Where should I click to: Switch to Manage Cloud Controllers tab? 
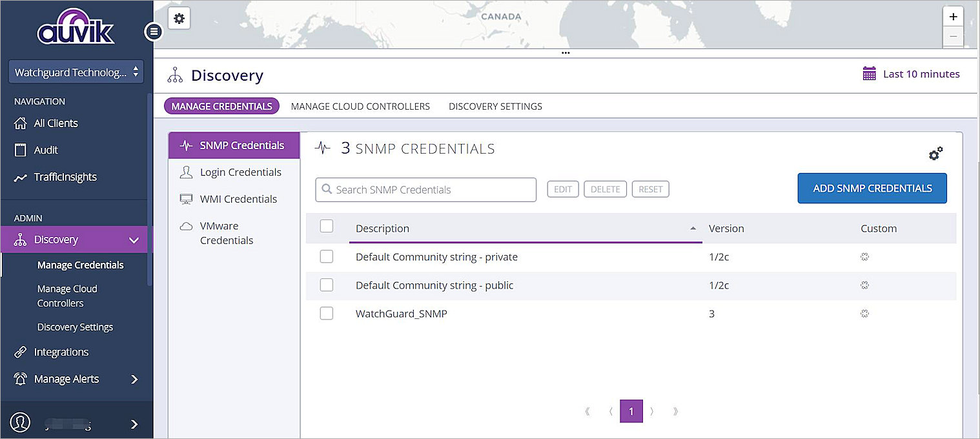(x=360, y=107)
